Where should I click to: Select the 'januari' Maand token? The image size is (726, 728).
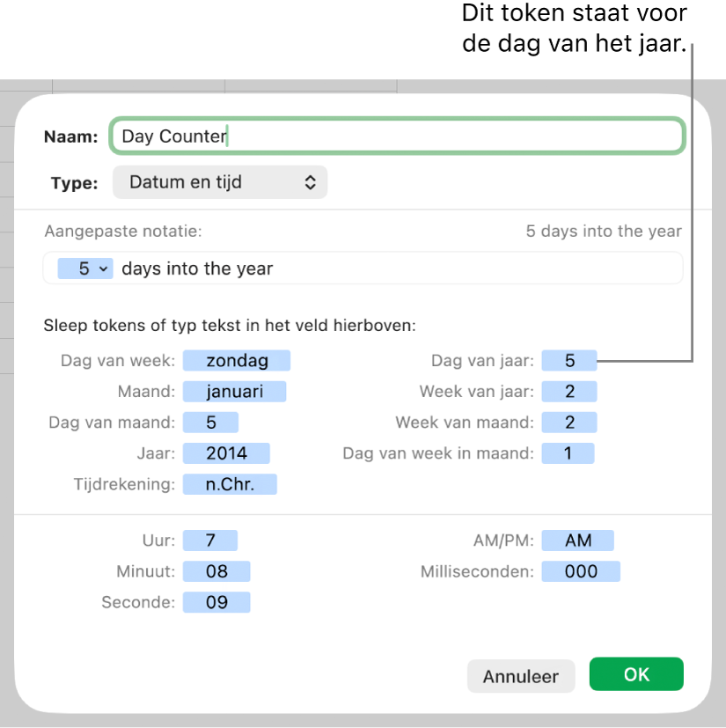[234, 392]
